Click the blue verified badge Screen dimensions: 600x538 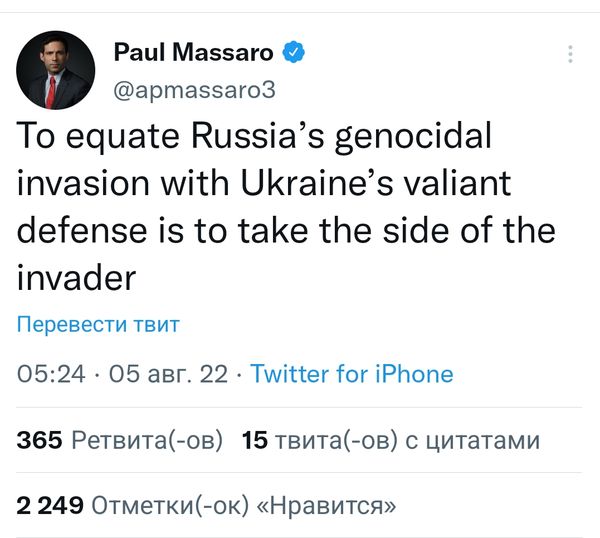click(x=294, y=52)
